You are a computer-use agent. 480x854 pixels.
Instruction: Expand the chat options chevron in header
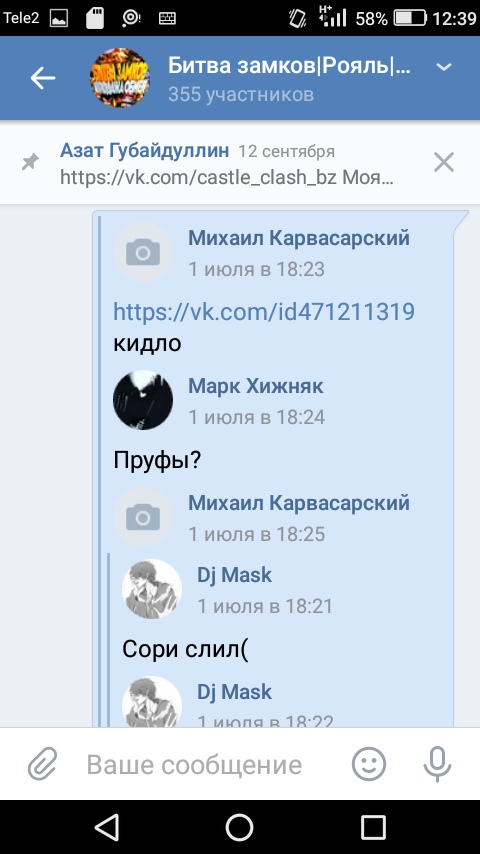point(444,67)
